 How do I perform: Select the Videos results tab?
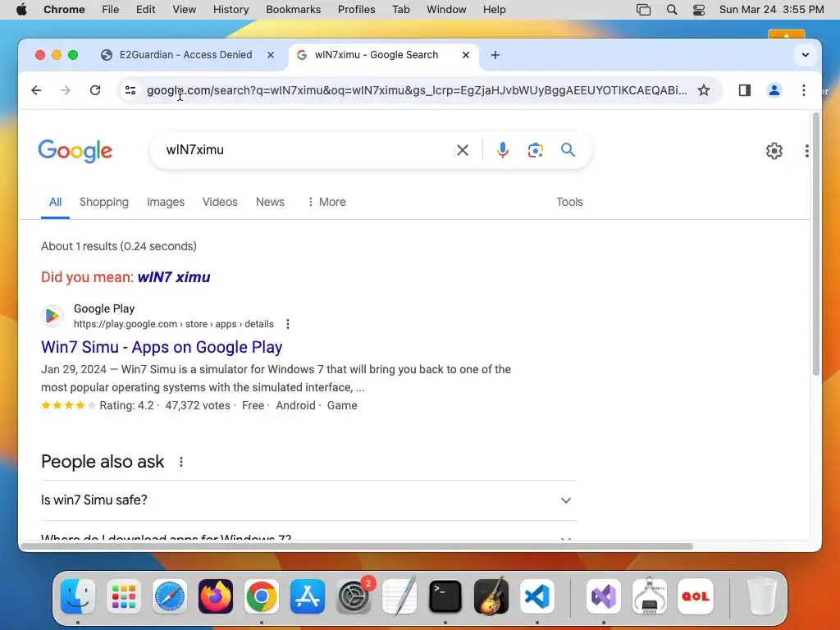point(220,202)
